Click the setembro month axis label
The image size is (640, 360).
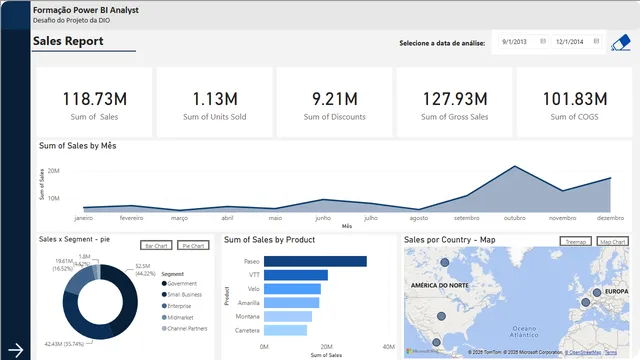pos(467,218)
